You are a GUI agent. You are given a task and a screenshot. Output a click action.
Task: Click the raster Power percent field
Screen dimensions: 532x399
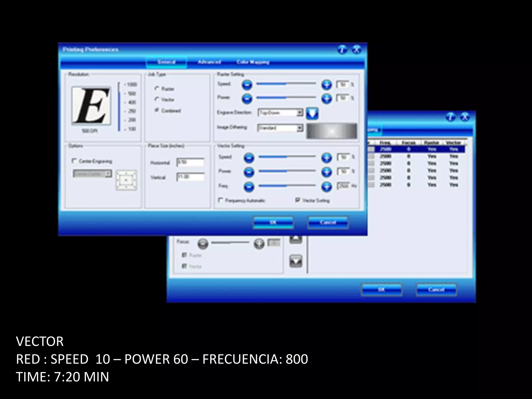coord(343,98)
